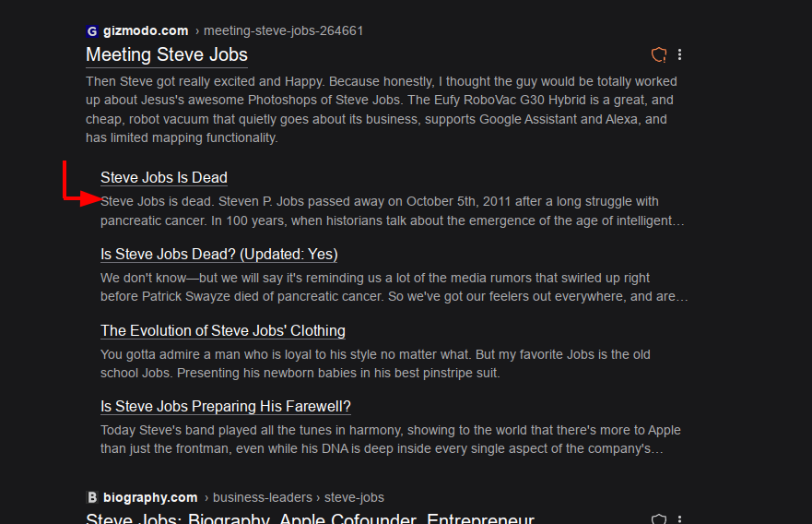Open "Is Steve Jobs Preparing His Farewell?" link
The height and width of the screenshot is (524, 812).
[225, 406]
